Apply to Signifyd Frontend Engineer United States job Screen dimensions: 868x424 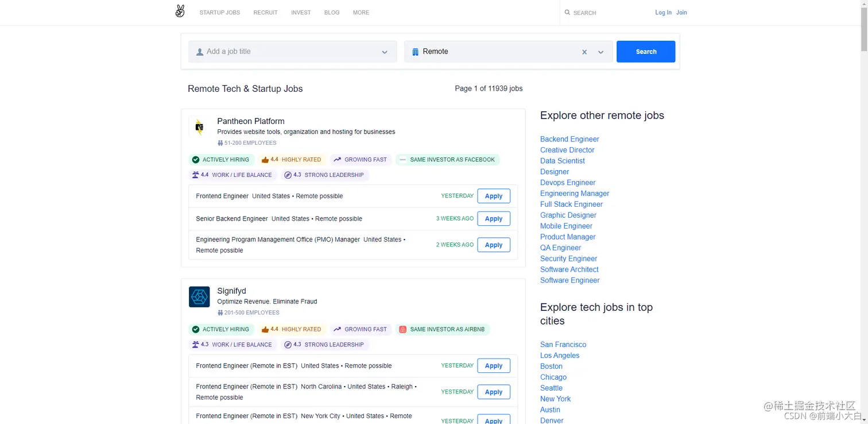(x=494, y=366)
